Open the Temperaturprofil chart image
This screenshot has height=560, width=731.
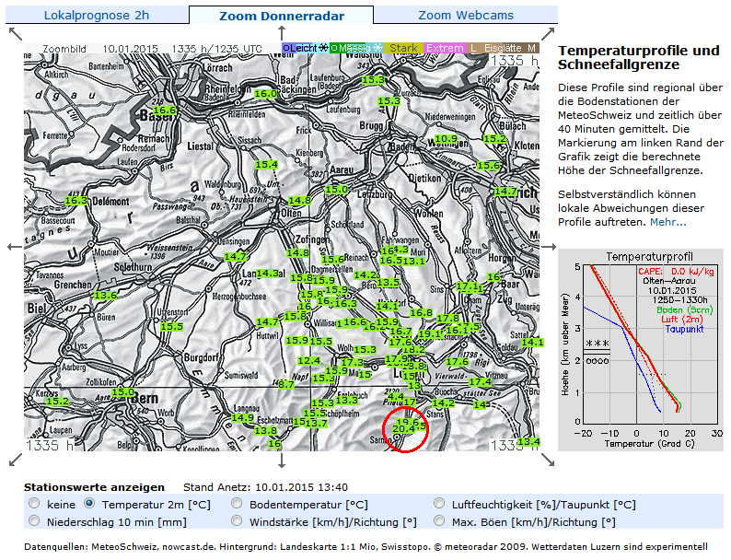tap(641, 350)
